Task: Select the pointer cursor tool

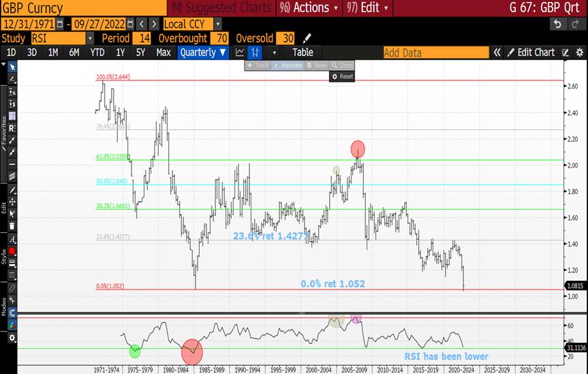Action: [12, 67]
